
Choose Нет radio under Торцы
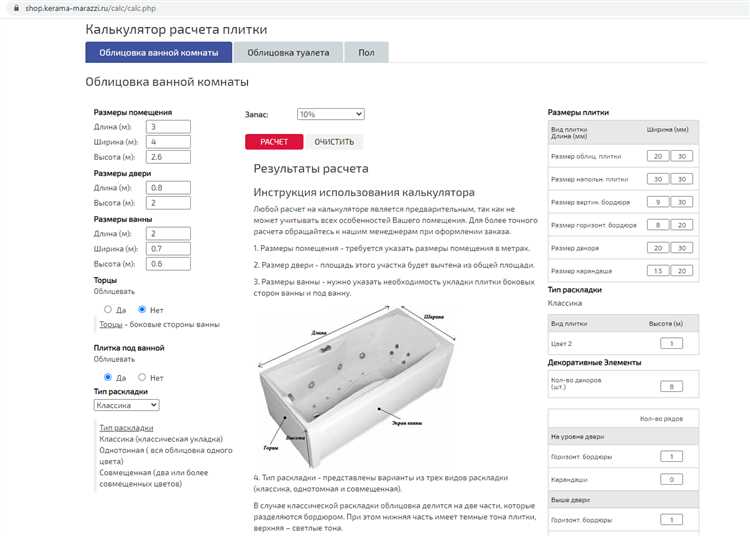pyautogui.click(x=142, y=310)
